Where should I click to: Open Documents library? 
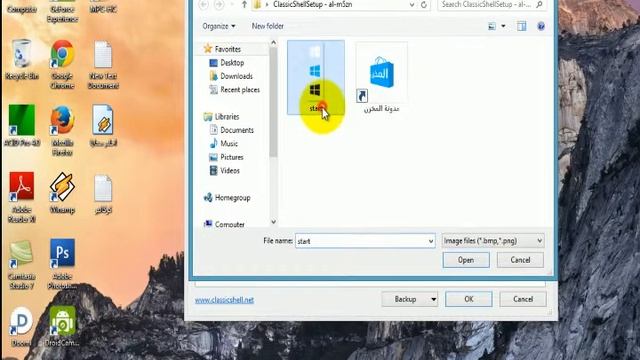click(231, 130)
